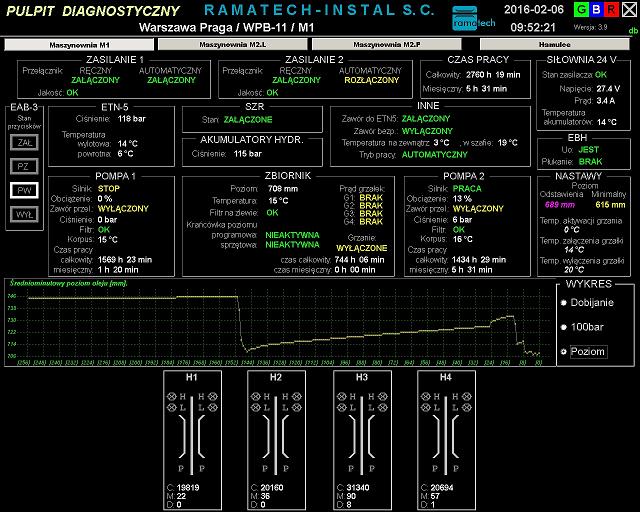The width and height of the screenshot is (640, 512).
Task: Click the Wersja 3.9 label
Action: pos(590,27)
